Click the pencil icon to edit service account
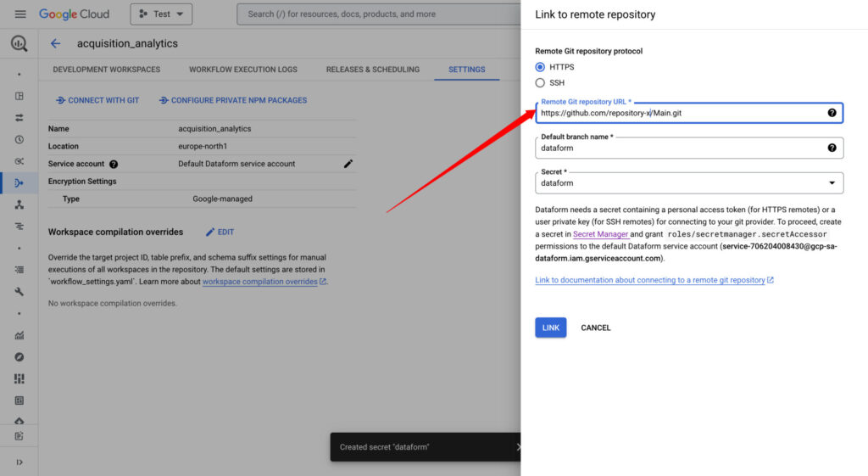Viewport: 868px width, 476px height. pos(348,164)
